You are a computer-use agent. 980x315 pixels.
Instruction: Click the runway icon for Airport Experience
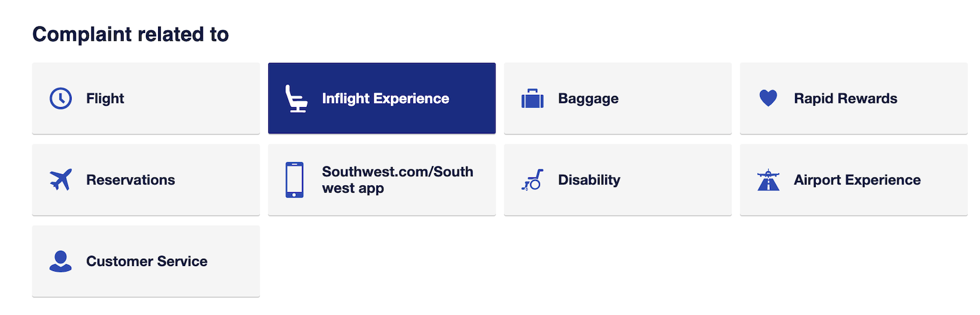pyautogui.click(x=768, y=180)
